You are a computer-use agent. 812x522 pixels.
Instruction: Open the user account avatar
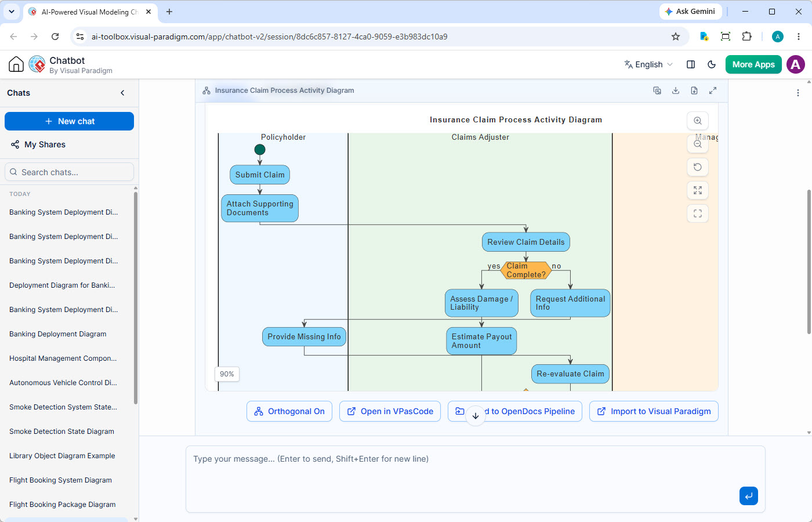pyautogui.click(x=796, y=64)
